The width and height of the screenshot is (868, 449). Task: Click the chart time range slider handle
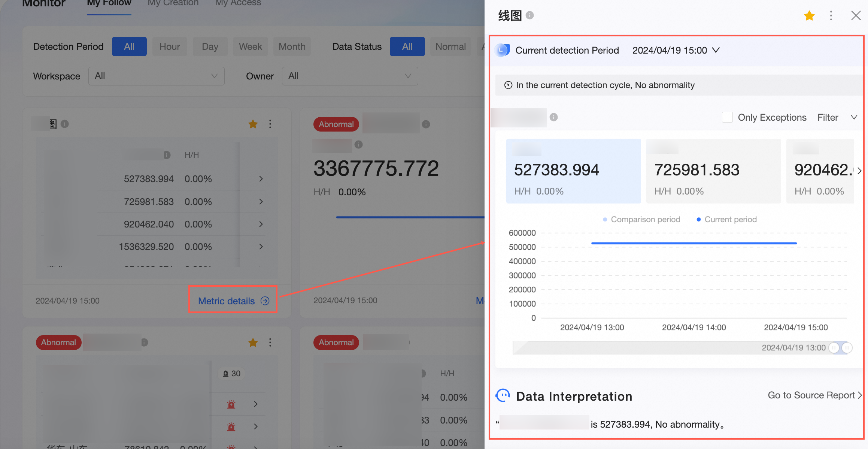pyautogui.click(x=834, y=348)
